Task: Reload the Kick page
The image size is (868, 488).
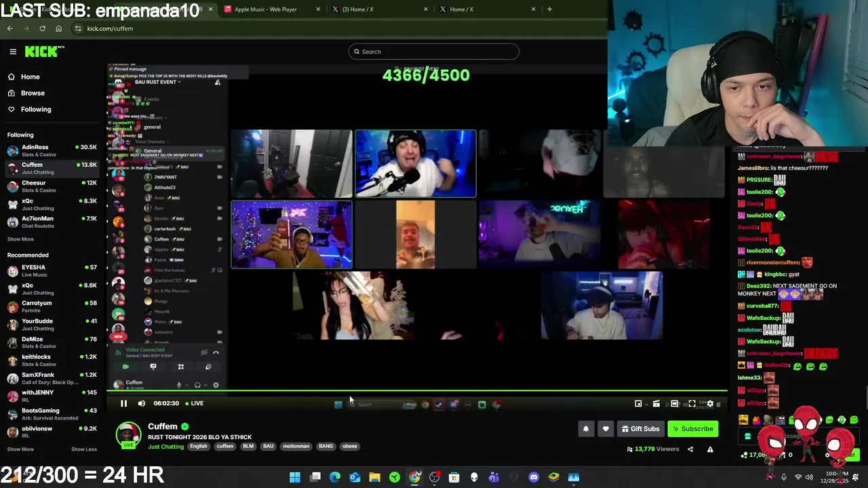Action: [x=42, y=28]
